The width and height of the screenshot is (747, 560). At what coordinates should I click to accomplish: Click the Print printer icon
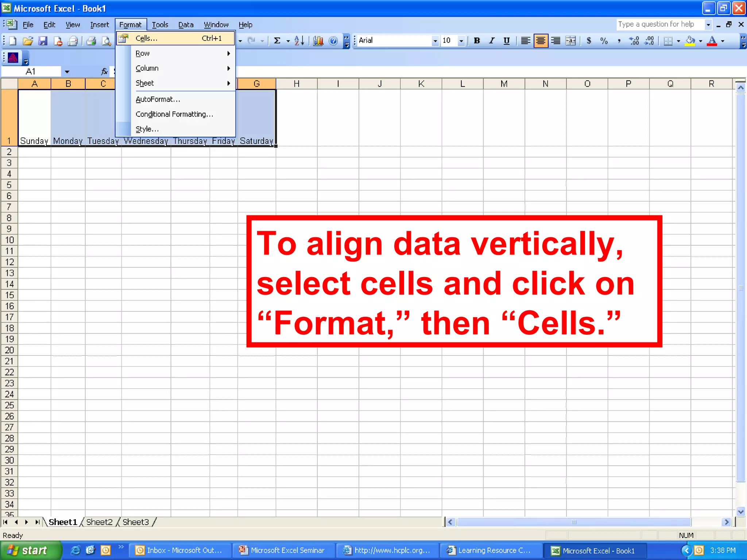pyautogui.click(x=91, y=41)
